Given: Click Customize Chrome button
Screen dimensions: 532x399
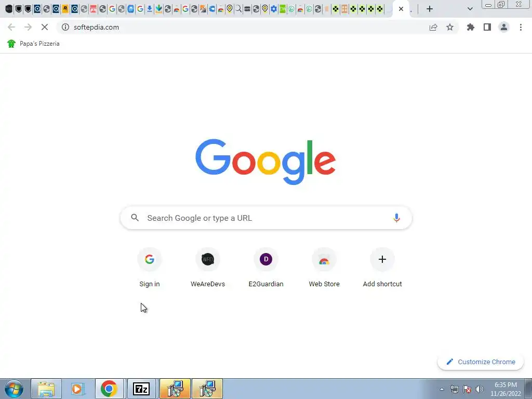Looking at the screenshot, I should (481, 362).
